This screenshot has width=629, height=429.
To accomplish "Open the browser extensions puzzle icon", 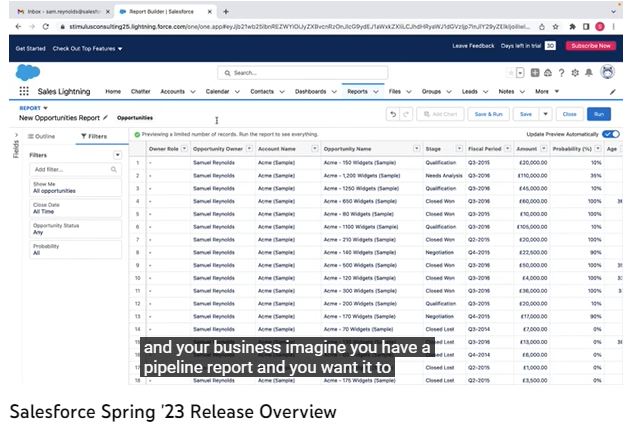I will coord(572,27).
